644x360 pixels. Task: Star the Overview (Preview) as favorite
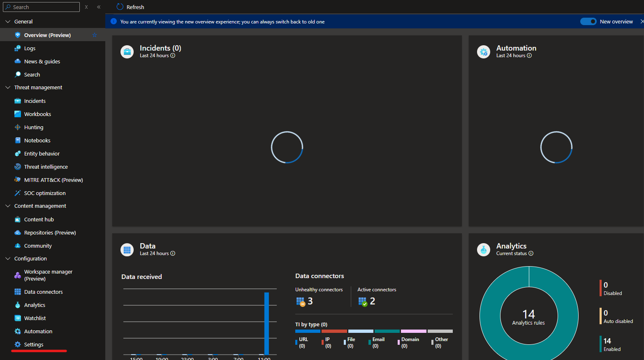coord(95,35)
